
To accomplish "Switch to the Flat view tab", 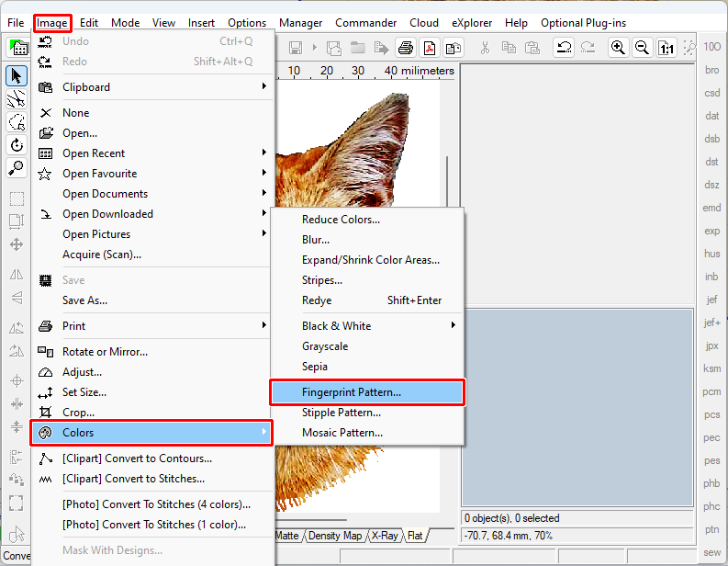I will point(415,536).
